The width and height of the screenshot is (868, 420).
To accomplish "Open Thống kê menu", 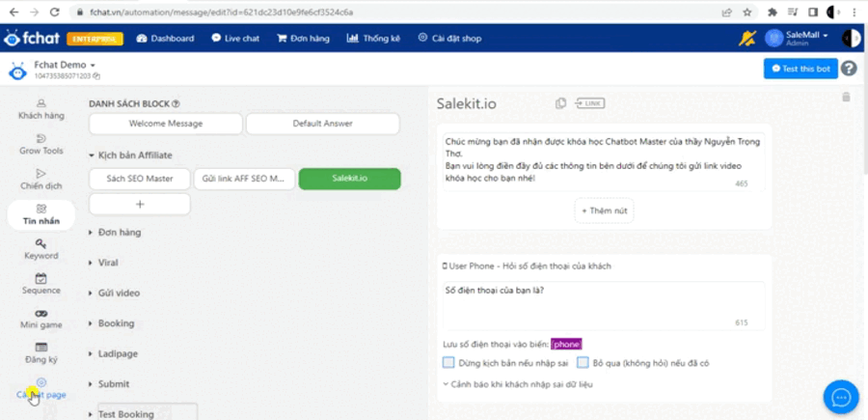I will point(373,39).
